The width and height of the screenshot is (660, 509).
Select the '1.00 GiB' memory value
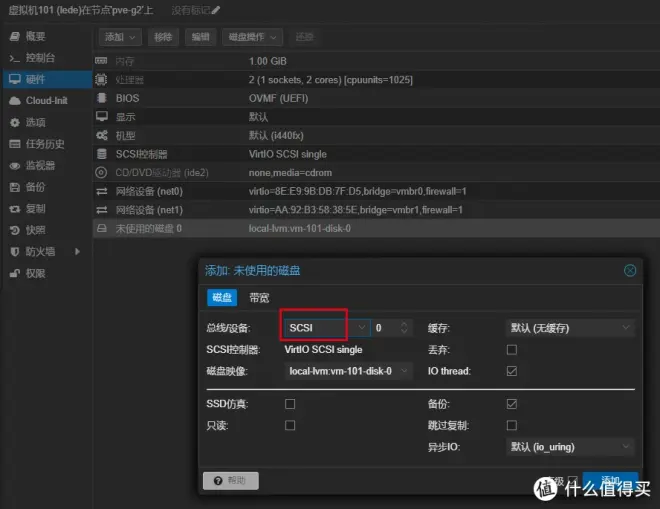click(267, 61)
